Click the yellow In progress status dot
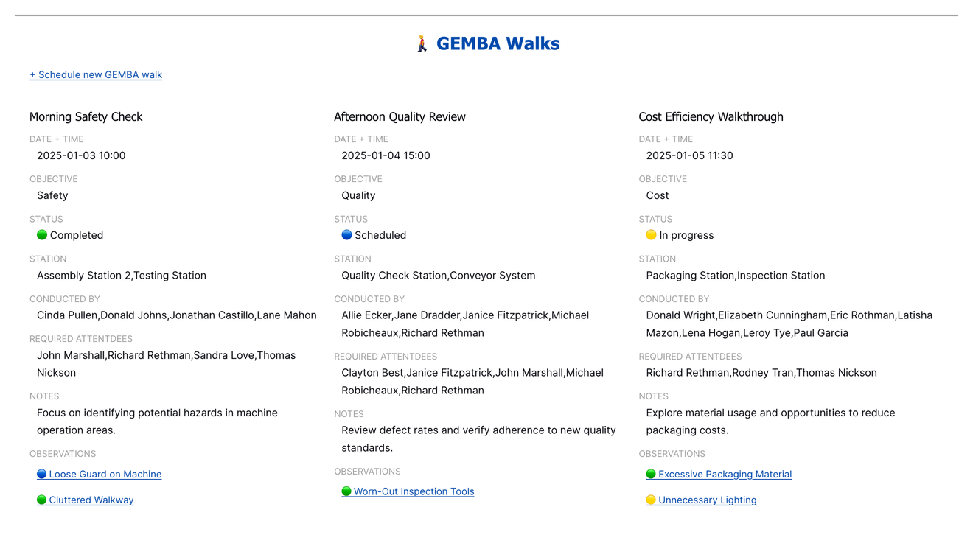Screen dimensions: 973x560 [x=651, y=235]
